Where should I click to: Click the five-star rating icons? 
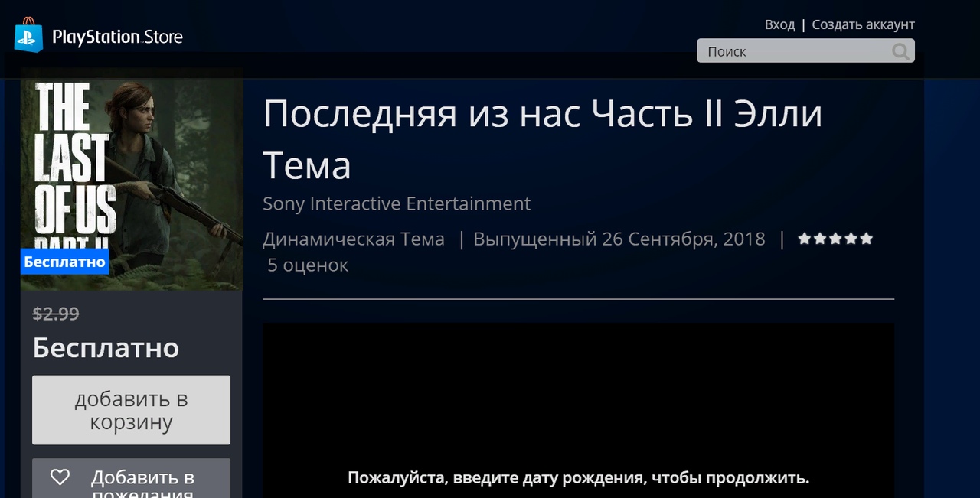point(835,239)
